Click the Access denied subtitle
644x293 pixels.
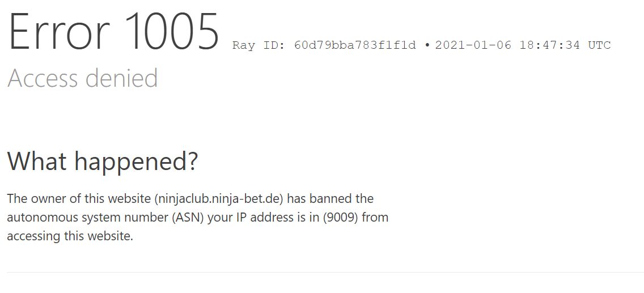tap(83, 78)
